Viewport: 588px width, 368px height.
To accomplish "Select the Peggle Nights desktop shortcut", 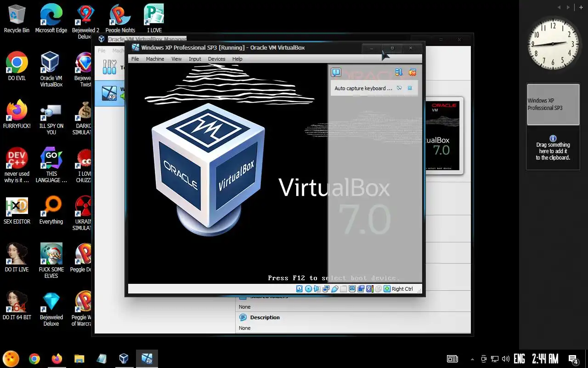I will 120,18.
